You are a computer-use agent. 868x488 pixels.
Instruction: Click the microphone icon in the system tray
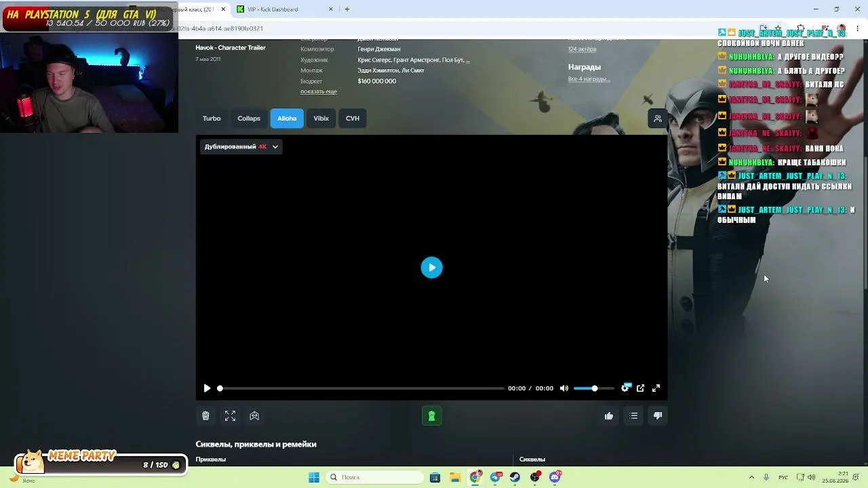pos(766,477)
